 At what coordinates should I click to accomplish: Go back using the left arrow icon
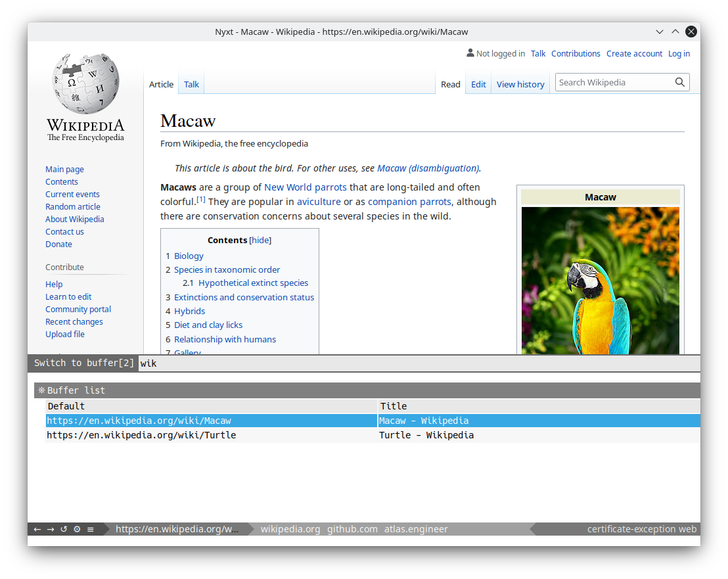(x=37, y=529)
